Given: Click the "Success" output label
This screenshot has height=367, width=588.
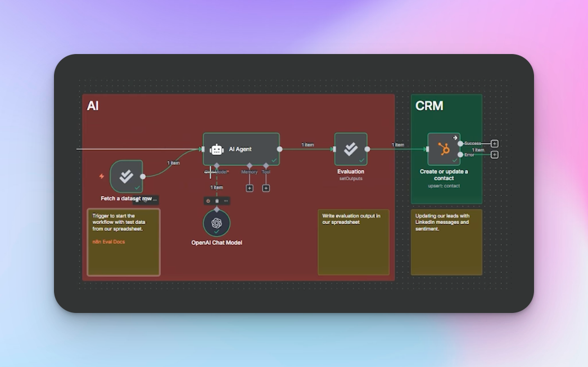Looking at the screenshot, I should [x=473, y=143].
